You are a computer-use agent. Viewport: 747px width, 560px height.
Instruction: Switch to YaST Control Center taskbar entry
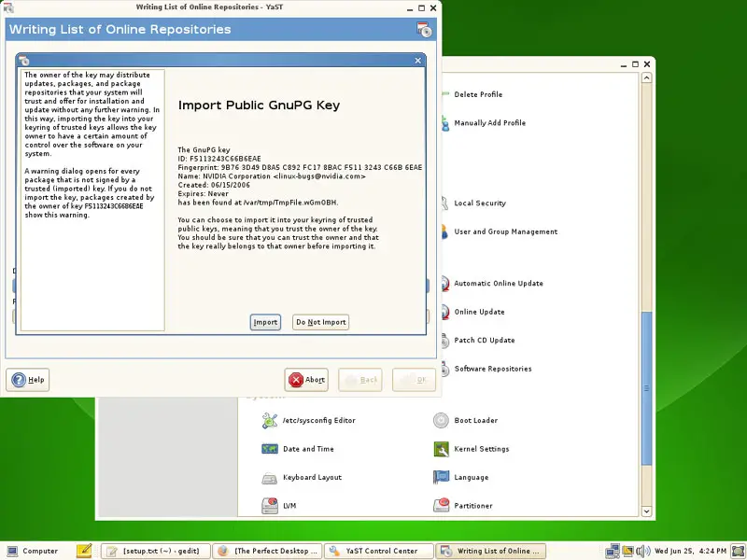coord(379,551)
